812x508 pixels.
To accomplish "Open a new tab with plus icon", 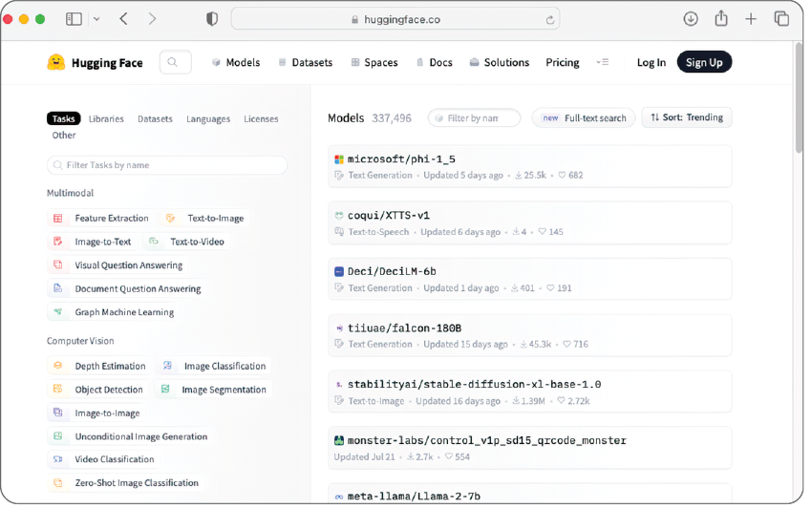I will tap(750, 19).
